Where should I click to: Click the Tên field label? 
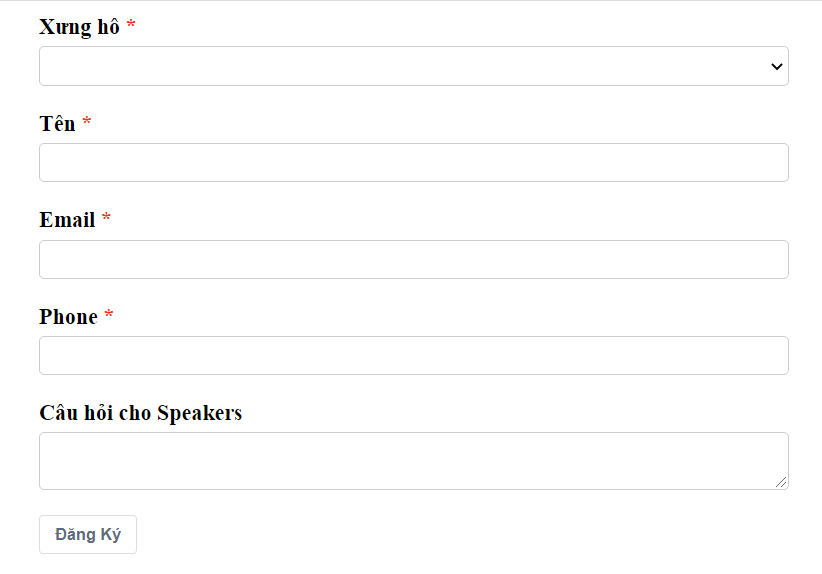[57, 123]
